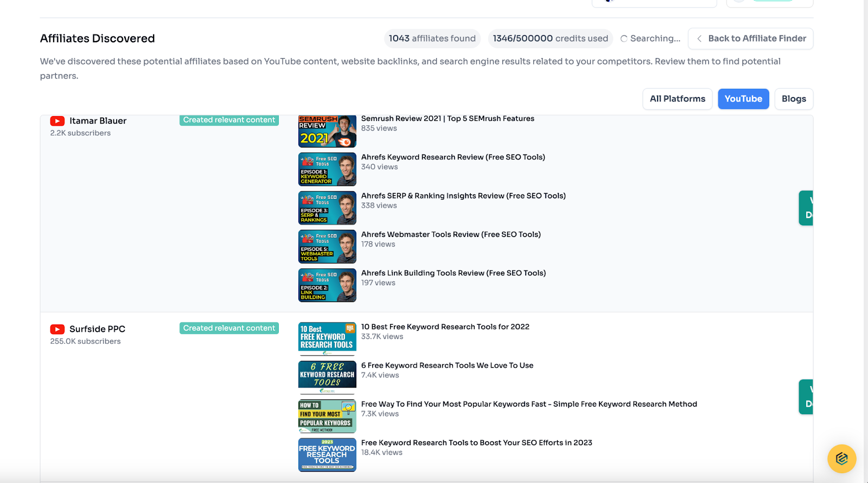Open Ahrefs SERP & Ranking Insights thumbnail
The image size is (868, 483).
[x=327, y=208]
